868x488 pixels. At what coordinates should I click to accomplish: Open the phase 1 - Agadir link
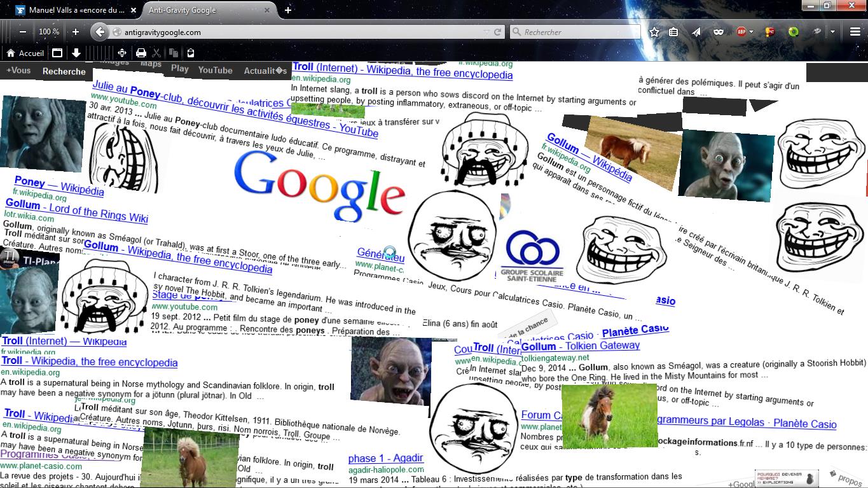click(x=385, y=458)
